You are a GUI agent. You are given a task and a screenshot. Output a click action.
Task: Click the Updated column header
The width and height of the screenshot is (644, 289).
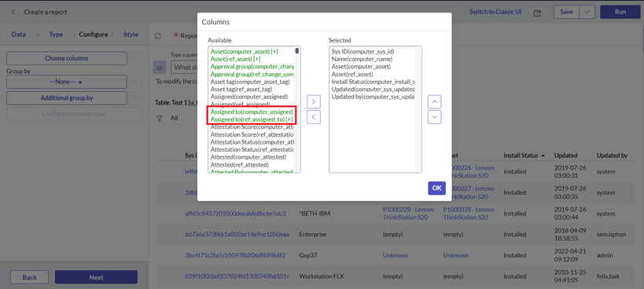point(565,155)
